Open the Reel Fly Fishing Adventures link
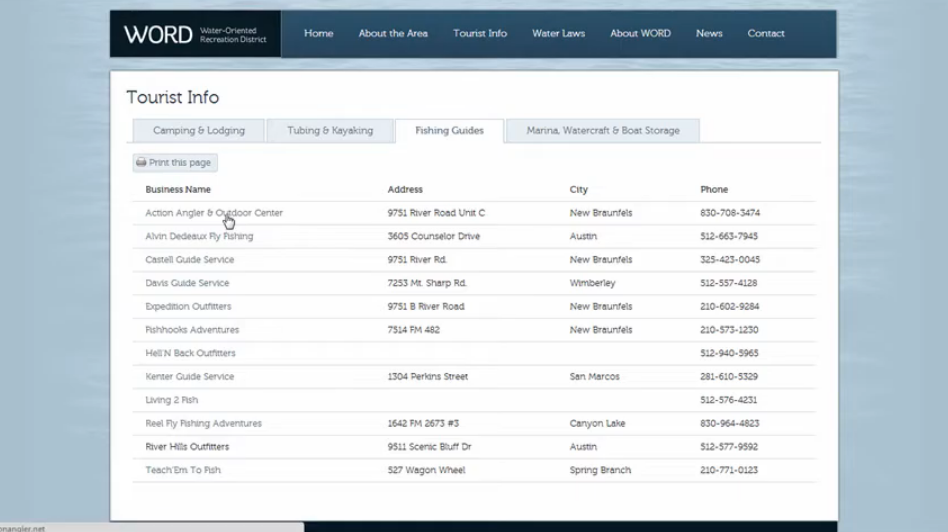The image size is (948, 532). [x=203, y=424]
